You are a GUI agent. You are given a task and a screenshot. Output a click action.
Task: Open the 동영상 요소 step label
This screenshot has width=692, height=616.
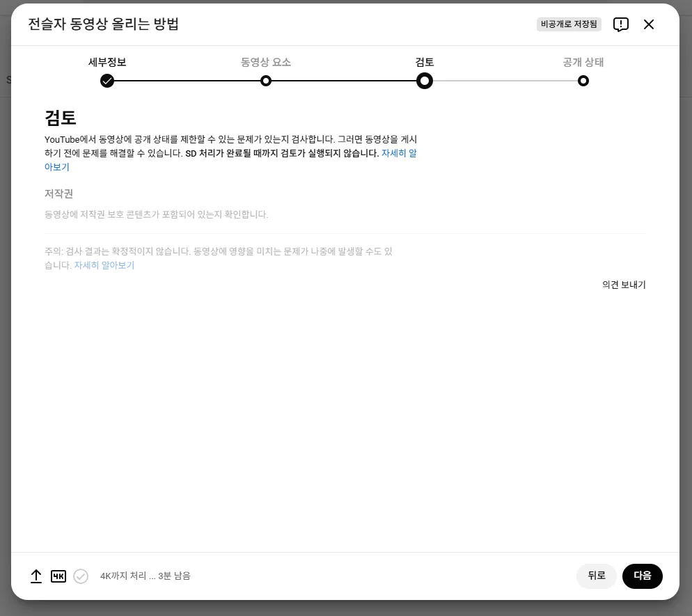(266, 62)
